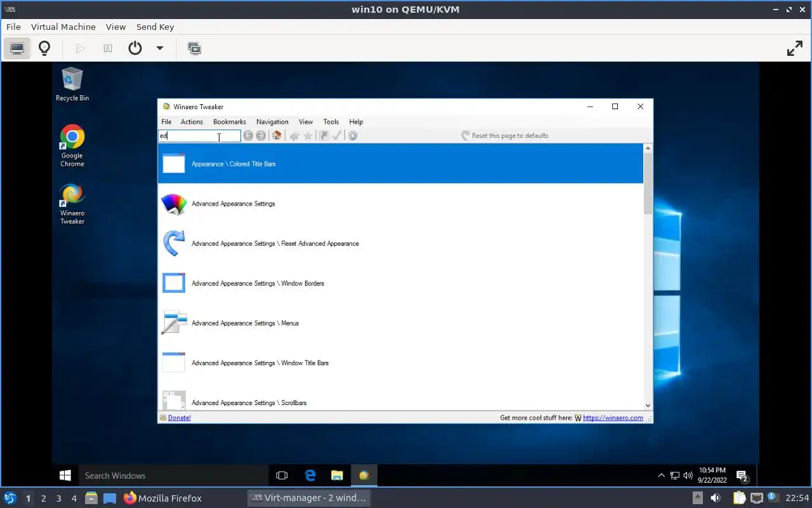The height and width of the screenshot is (508, 812).
Task: Open the Winaero Help menu
Action: pyautogui.click(x=356, y=121)
